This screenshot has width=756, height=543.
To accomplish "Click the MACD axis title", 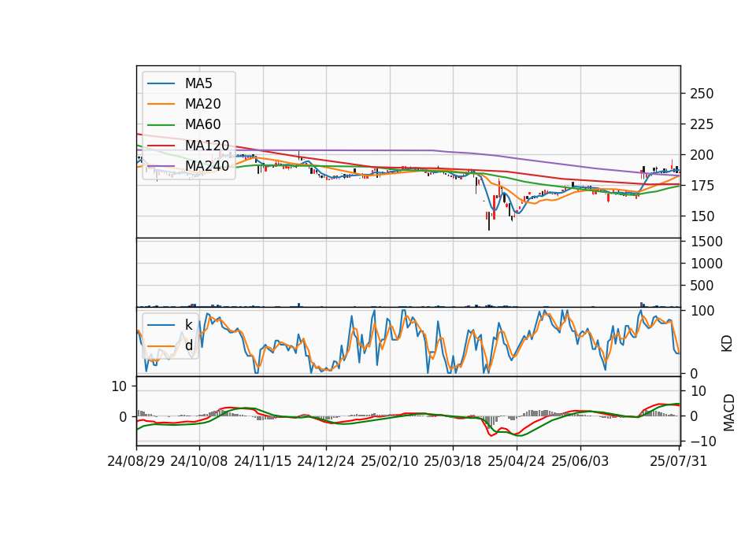I will pyautogui.click(x=728, y=412).
